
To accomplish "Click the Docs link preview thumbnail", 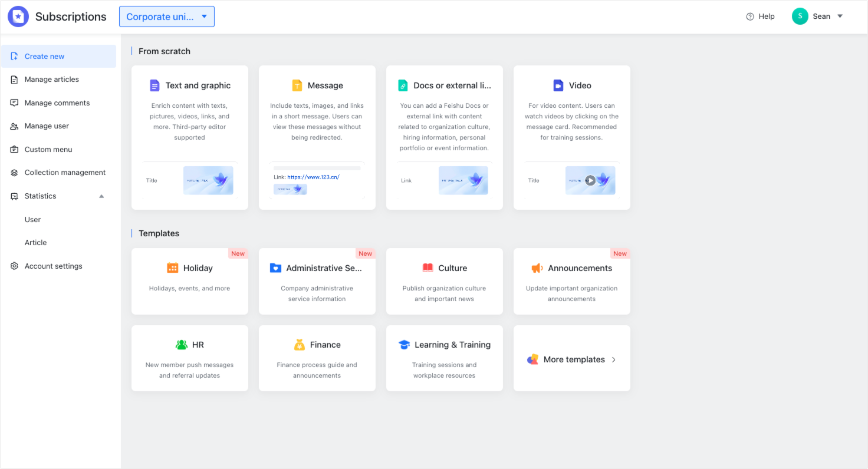I will [x=463, y=180].
